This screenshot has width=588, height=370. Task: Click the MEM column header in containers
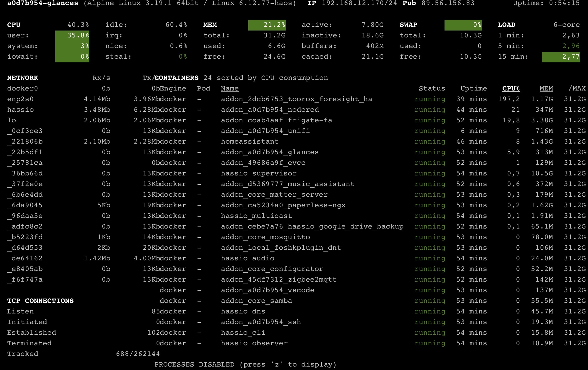[546, 88]
